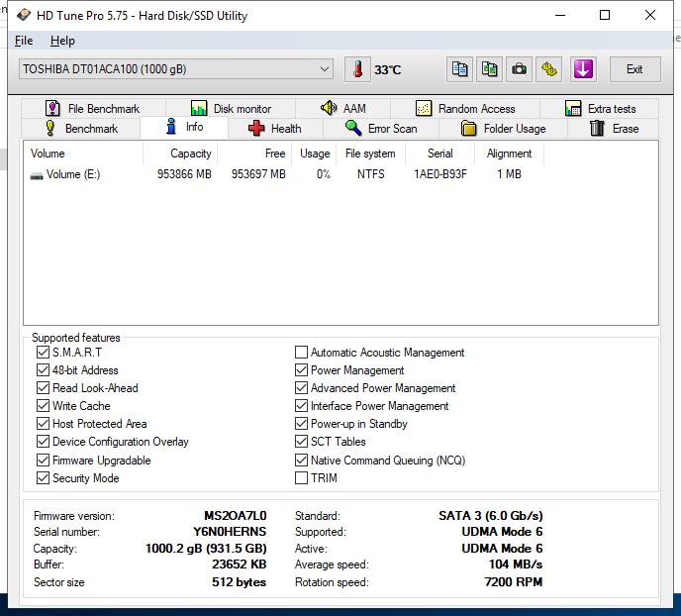Click the thermometer temperature icon
681x616 pixels.
click(x=357, y=69)
